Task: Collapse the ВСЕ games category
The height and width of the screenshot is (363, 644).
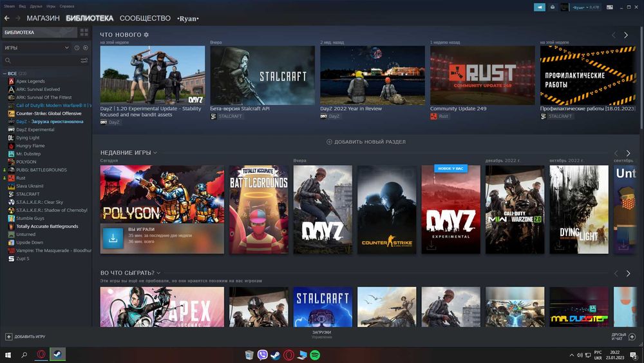Action: point(5,74)
